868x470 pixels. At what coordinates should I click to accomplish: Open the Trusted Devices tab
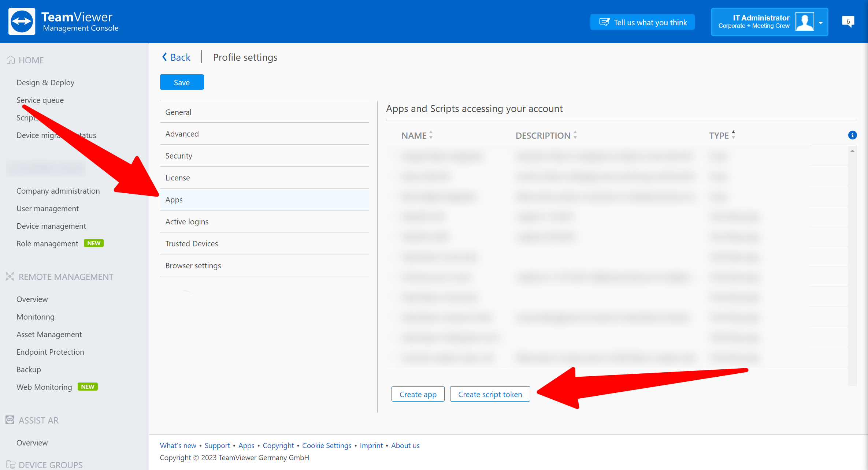pos(264,243)
